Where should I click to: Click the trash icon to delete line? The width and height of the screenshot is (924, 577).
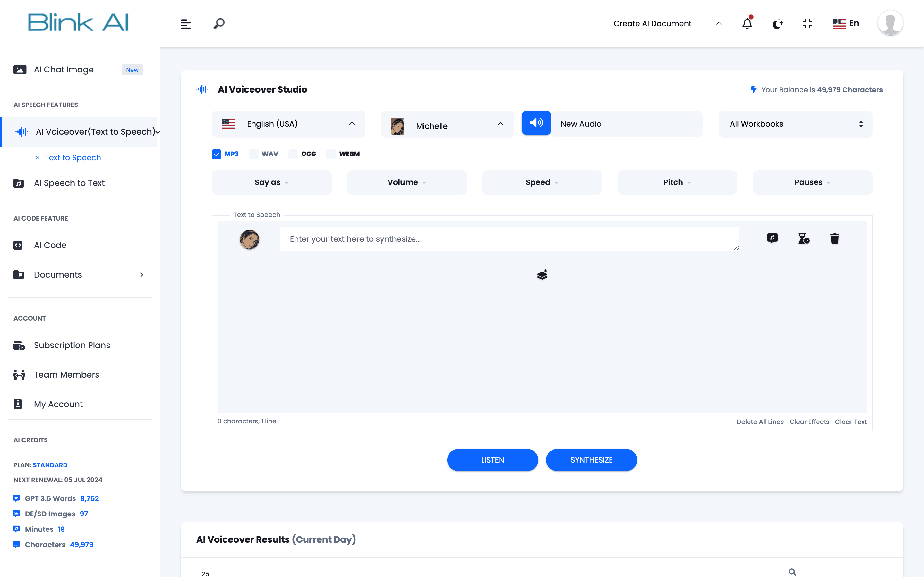835,238
